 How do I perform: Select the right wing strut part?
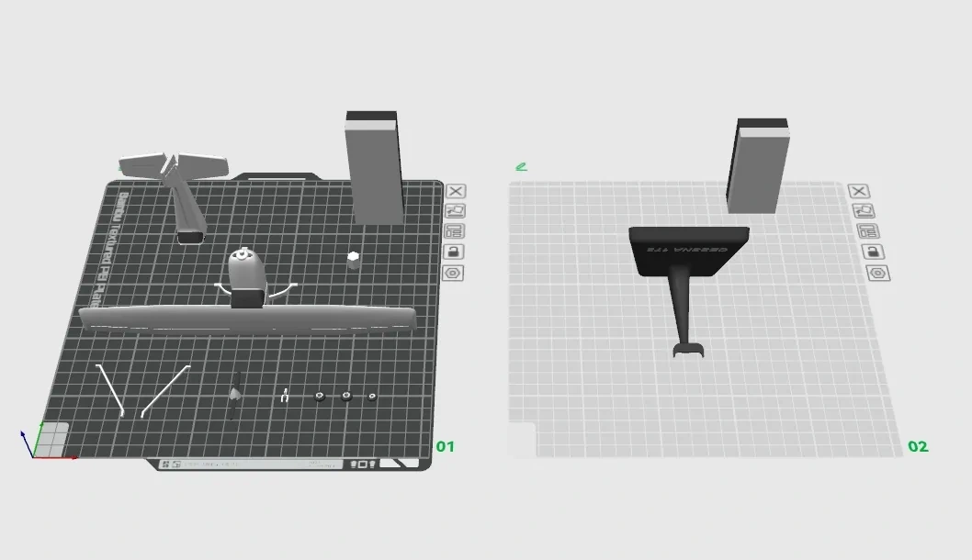click(x=164, y=391)
